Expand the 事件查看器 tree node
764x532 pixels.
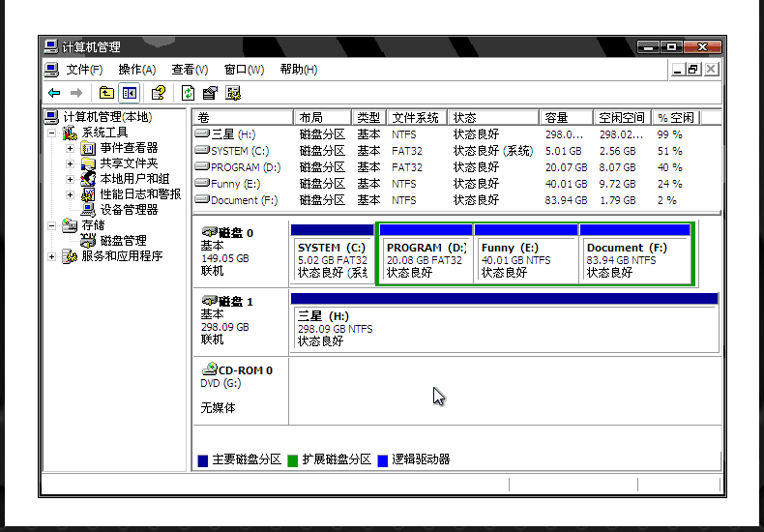pyautogui.click(x=71, y=148)
